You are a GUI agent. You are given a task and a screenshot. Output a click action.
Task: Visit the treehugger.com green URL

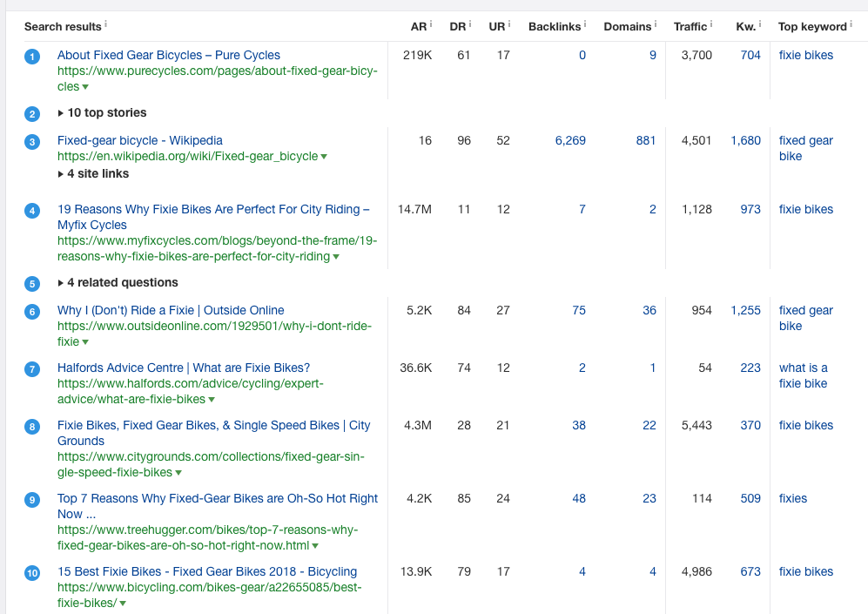(x=207, y=537)
